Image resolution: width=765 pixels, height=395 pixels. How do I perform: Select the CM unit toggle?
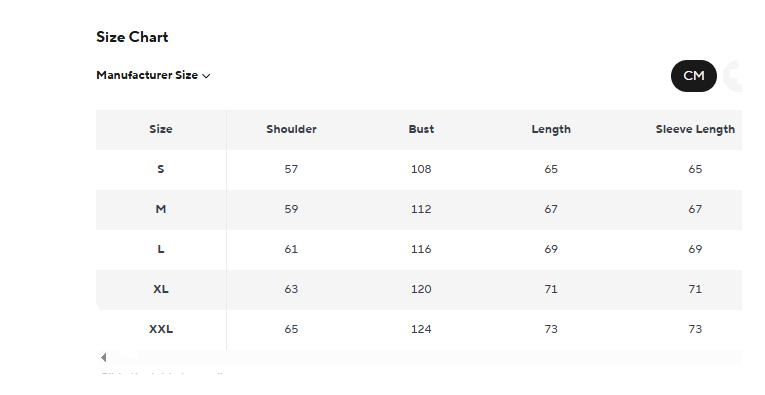click(x=694, y=76)
